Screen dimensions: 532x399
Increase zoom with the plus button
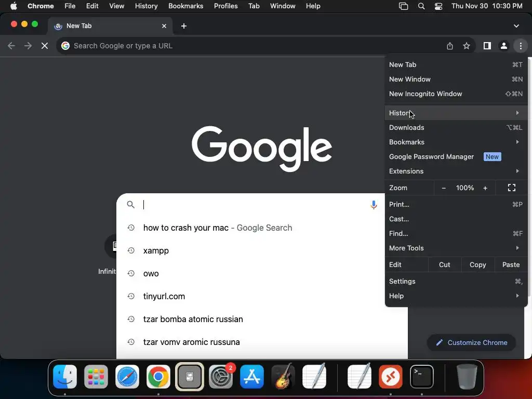click(x=485, y=188)
